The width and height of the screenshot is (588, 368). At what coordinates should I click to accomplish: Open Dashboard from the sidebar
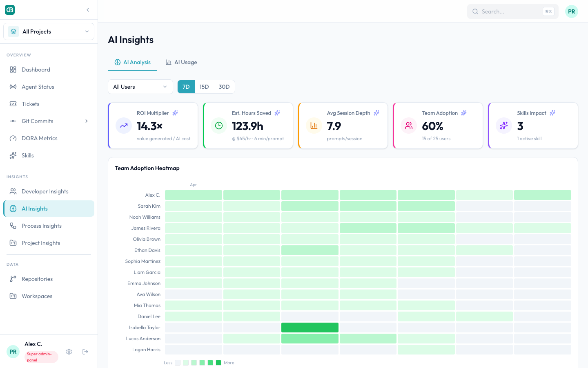click(49, 70)
